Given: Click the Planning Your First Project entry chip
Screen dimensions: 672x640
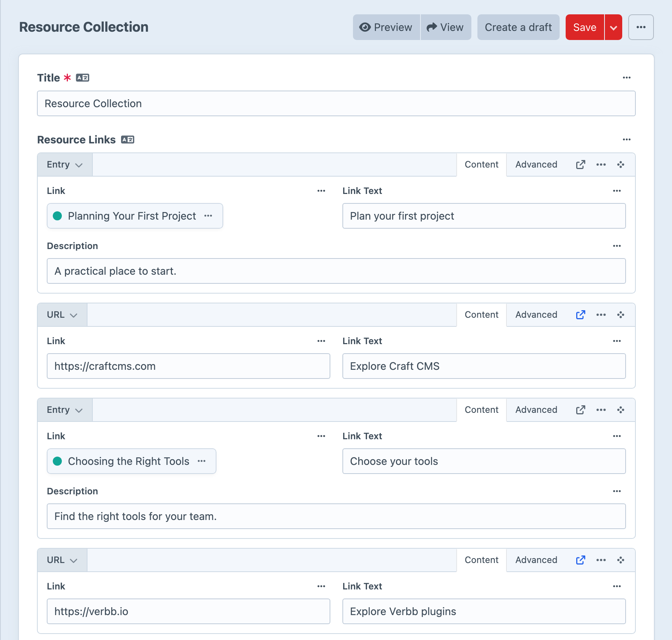Looking at the screenshot, I should [x=135, y=216].
